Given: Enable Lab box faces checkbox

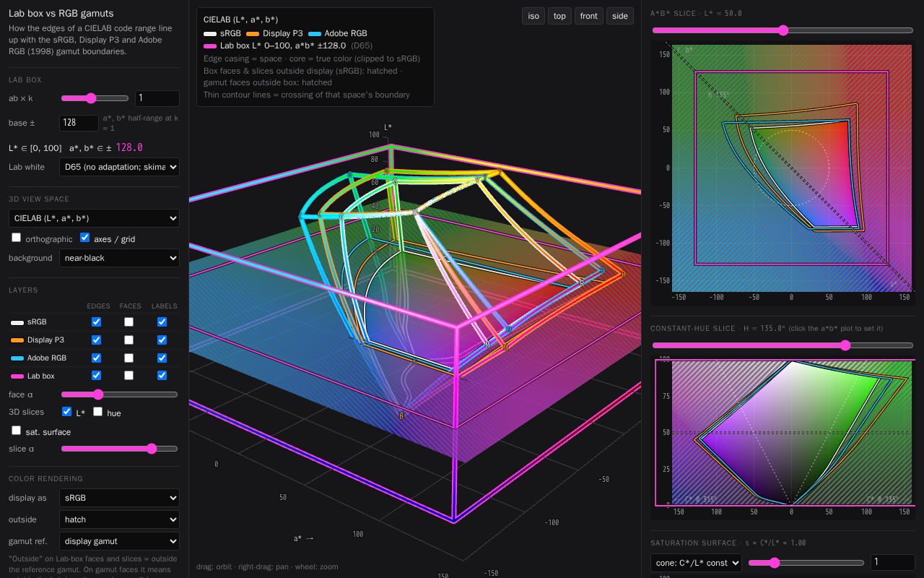Looking at the screenshot, I should point(128,376).
